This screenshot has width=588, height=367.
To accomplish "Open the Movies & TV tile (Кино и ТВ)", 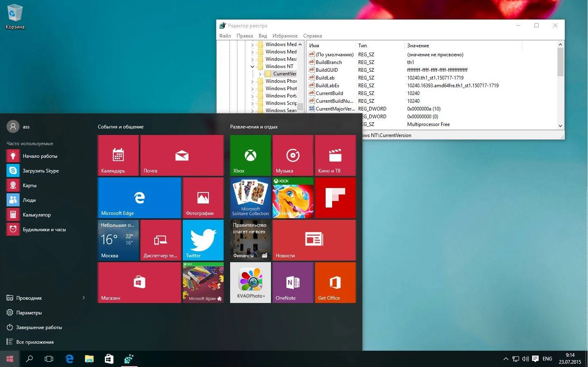I will [335, 155].
